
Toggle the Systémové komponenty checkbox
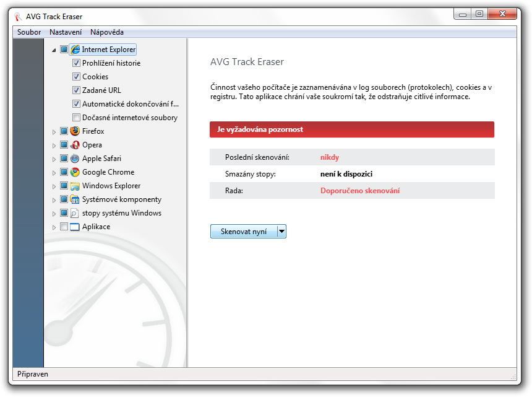pyautogui.click(x=64, y=199)
